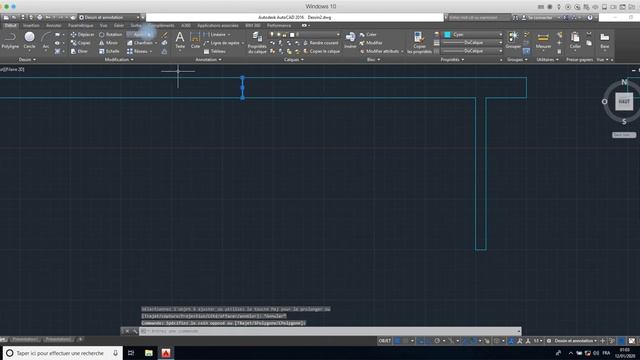Select the Cote dimension tool
Screen dimensions: 640x360
coord(196,40)
